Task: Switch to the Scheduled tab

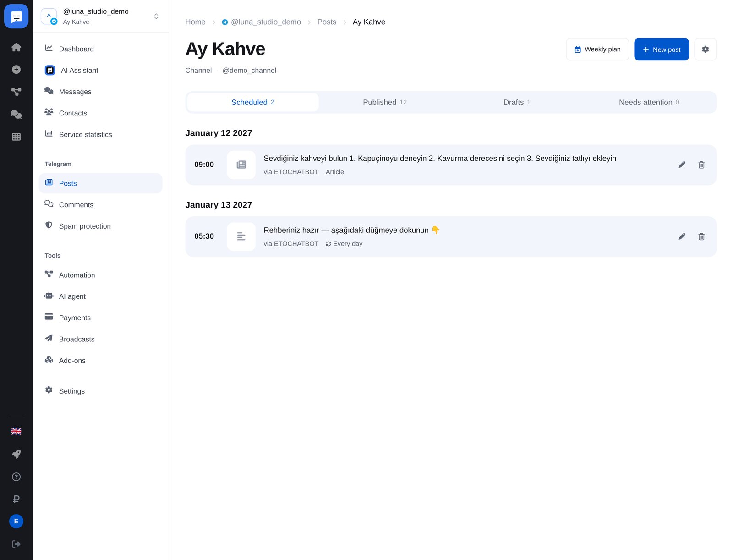Action: point(253,102)
